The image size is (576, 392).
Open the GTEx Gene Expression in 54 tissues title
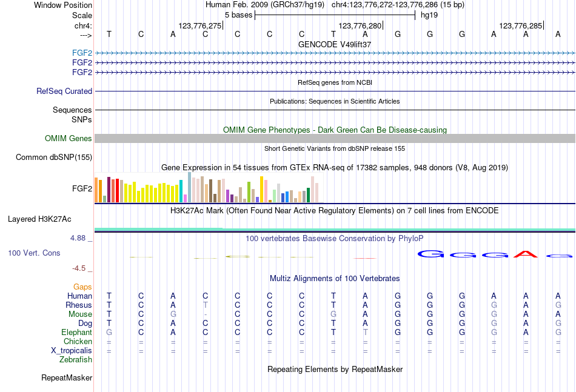coord(335,168)
